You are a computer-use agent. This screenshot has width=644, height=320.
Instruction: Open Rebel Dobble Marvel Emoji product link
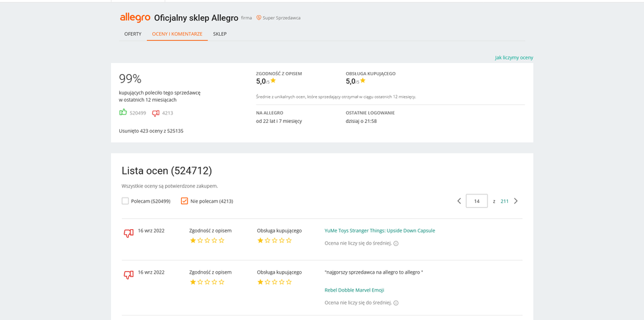[x=354, y=290]
